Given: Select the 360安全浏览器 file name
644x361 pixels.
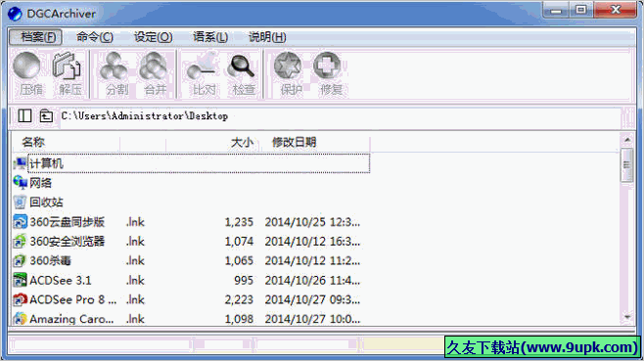Looking at the screenshot, I should pyautogui.click(x=68, y=241).
